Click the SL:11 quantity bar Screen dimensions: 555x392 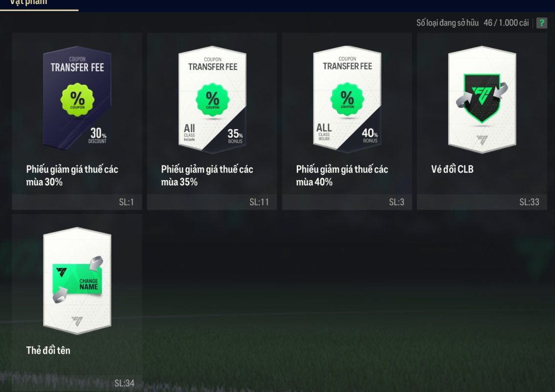(x=212, y=202)
